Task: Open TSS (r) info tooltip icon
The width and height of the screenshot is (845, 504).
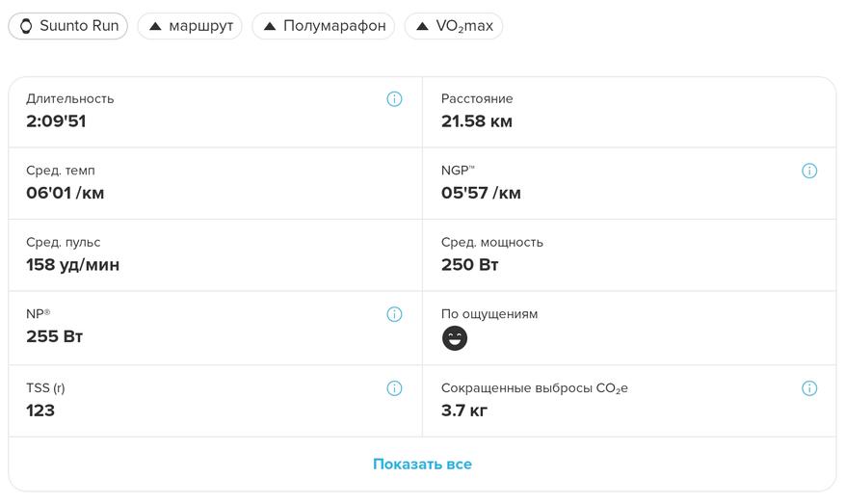Action: coord(394,388)
